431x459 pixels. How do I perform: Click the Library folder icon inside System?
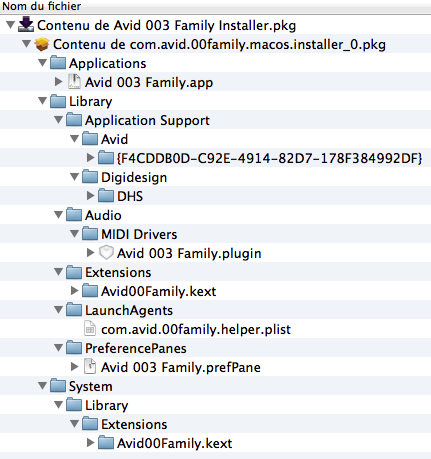point(74,405)
